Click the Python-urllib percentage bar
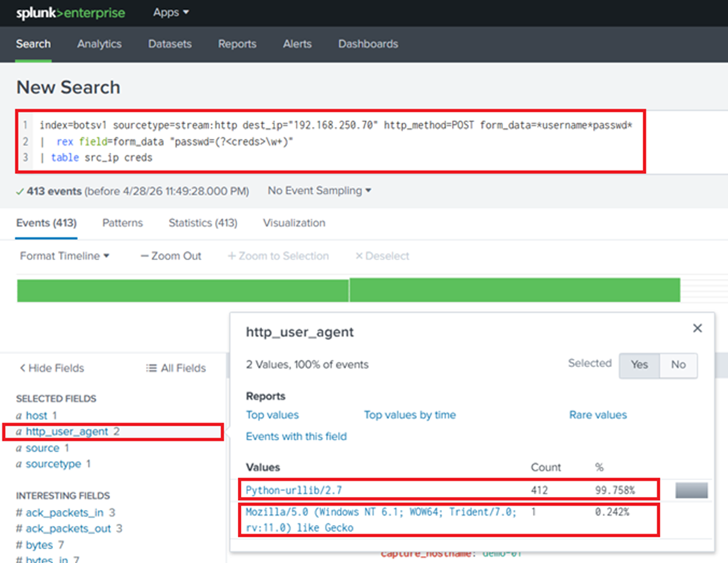Viewport: 728px width, 563px height. [x=691, y=490]
